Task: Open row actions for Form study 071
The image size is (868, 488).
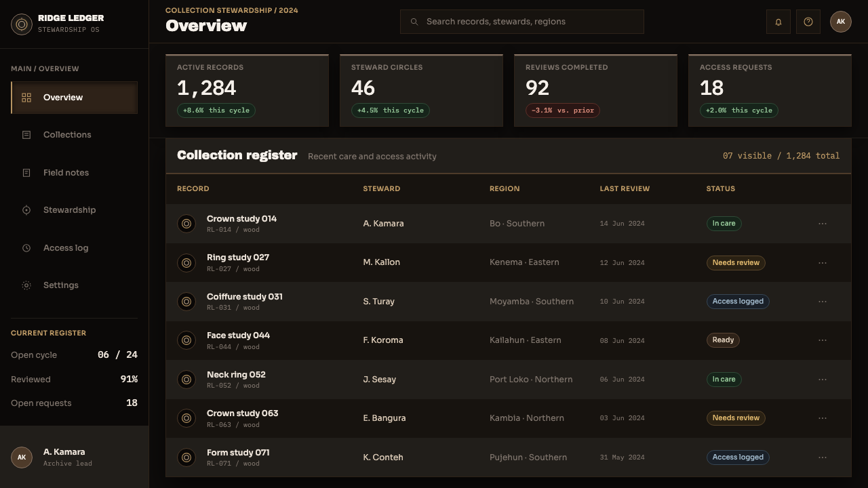Action: [823, 457]
